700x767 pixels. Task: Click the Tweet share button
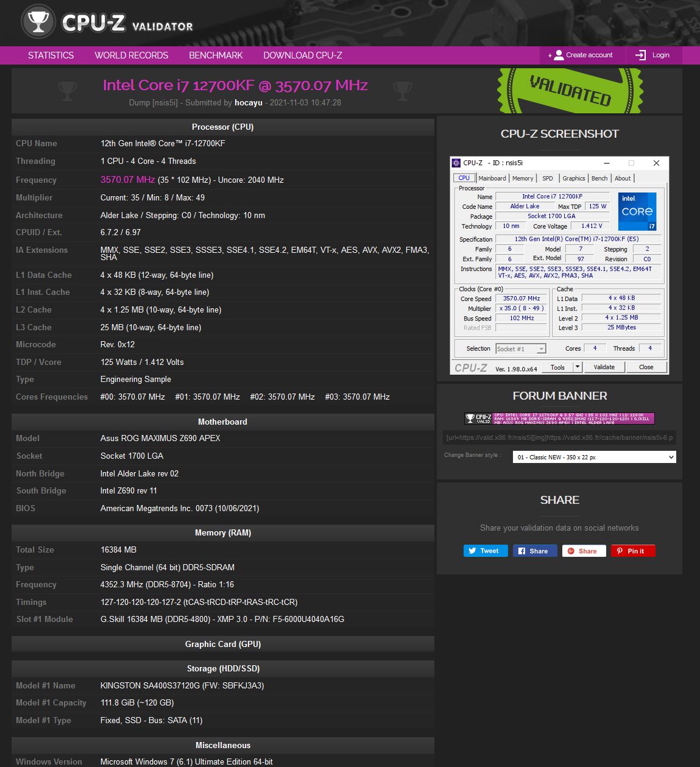click(x=484, y=551)
